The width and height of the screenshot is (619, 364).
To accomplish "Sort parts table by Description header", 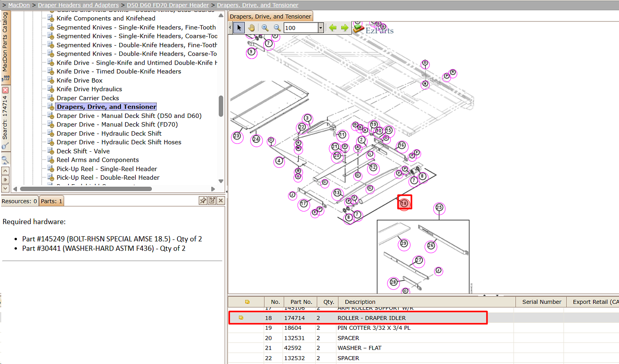I will [427, 302].
